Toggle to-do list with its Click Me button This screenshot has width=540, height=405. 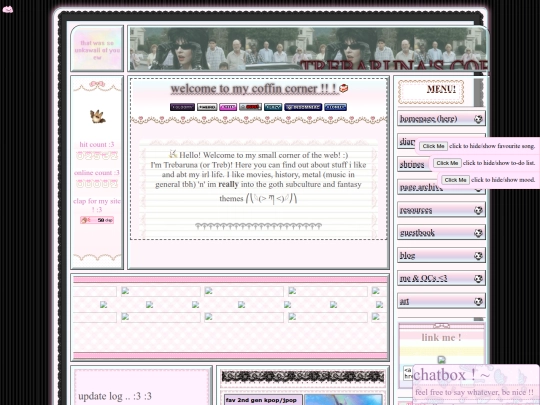pyautogui.click(x=447, y=163)
